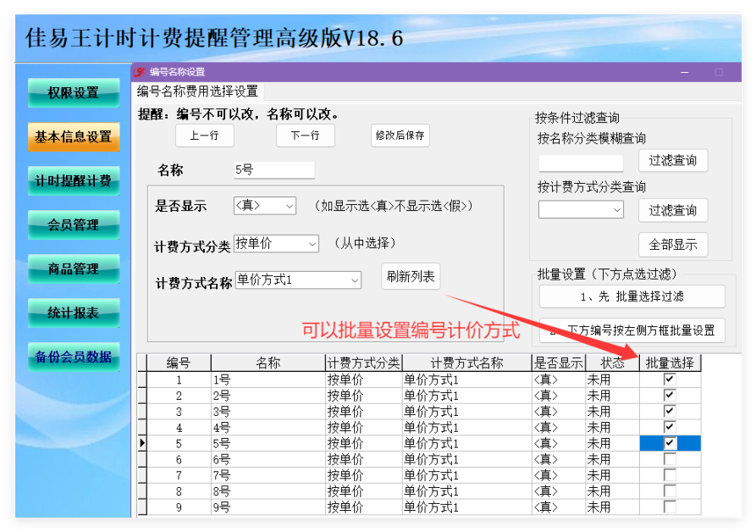
Task: Click 单价方式1 cell in row 8号
Action: 467,491
